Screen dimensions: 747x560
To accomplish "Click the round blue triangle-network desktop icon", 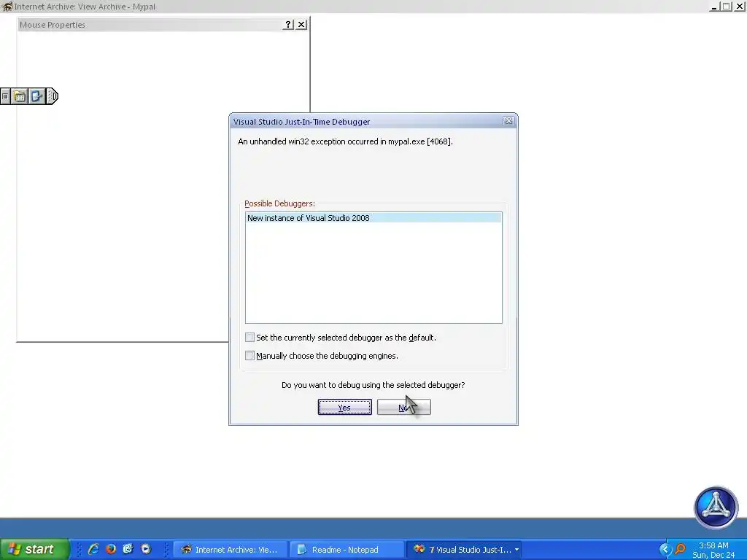I will pyautogui.click(x=716, y=507).
